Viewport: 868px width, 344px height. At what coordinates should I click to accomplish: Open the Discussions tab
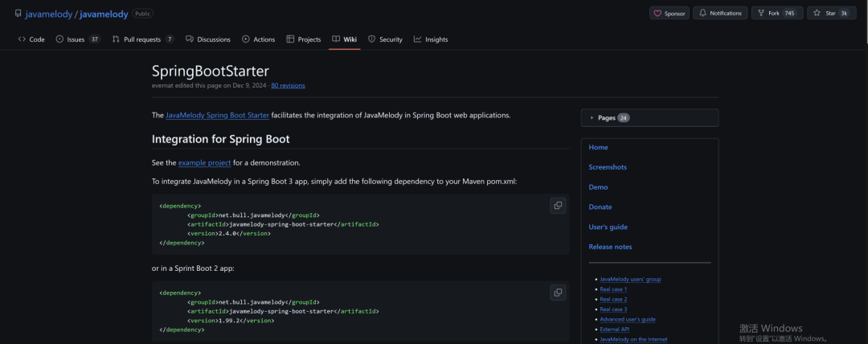(208, 39)
